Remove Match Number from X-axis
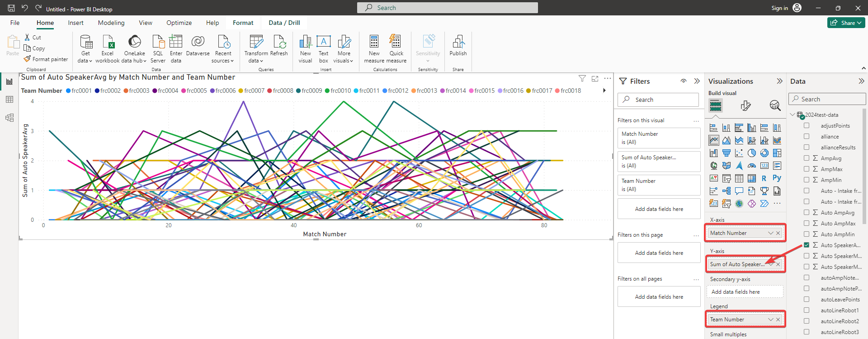868x339 pixels. 778,233
